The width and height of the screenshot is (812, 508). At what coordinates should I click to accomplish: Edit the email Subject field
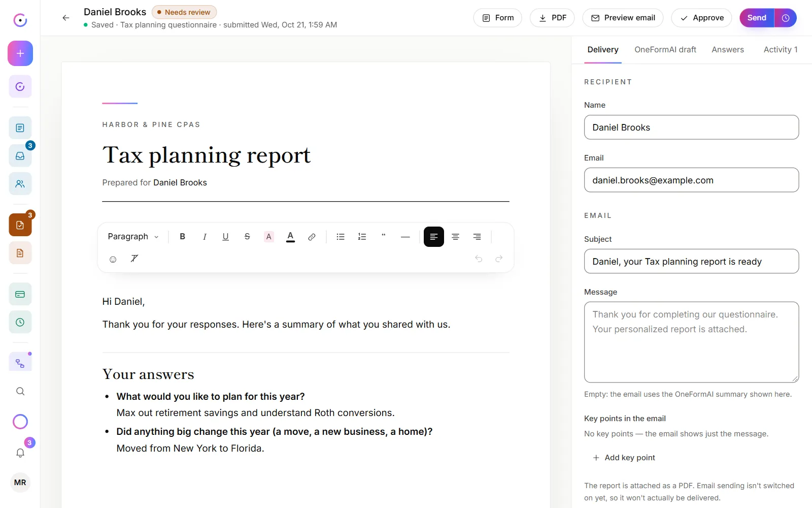[x=692, y=262]
